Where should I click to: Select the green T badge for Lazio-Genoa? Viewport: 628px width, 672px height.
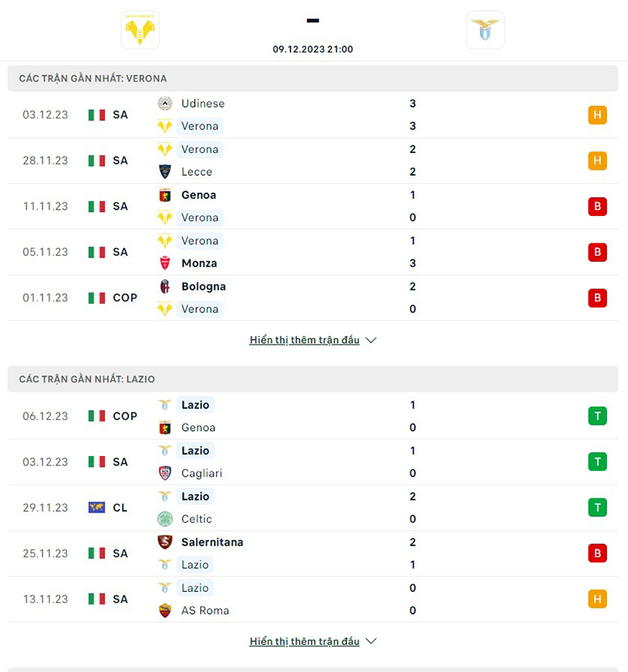[597, 416]
